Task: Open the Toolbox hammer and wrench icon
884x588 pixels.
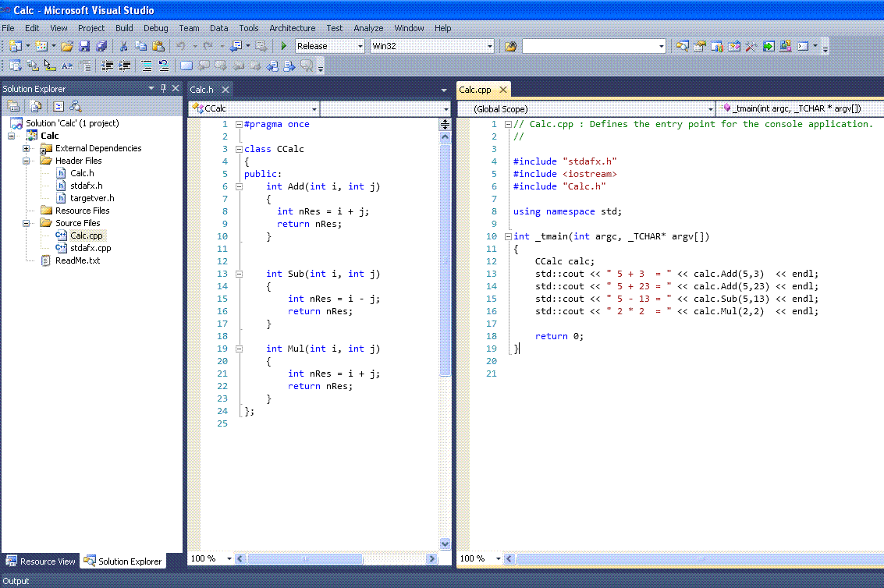Action: (751, 46)
